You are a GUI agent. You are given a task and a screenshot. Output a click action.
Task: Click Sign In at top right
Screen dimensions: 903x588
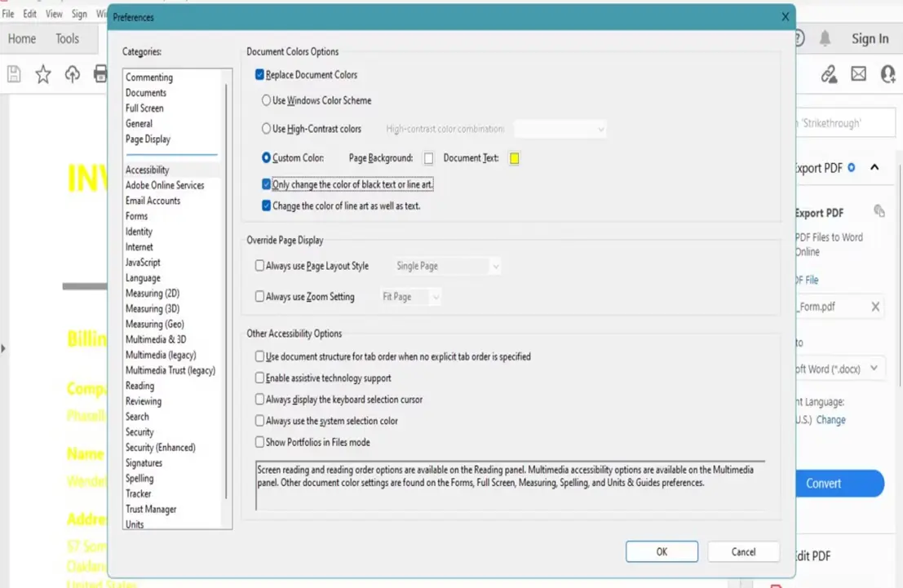pyautogui.click(x=870, y=38)
